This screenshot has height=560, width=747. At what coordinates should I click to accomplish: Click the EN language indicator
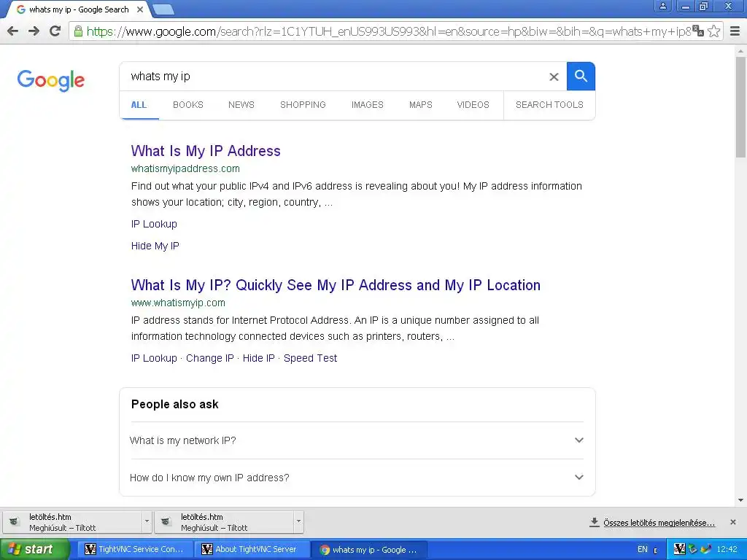tap(643, 549)
